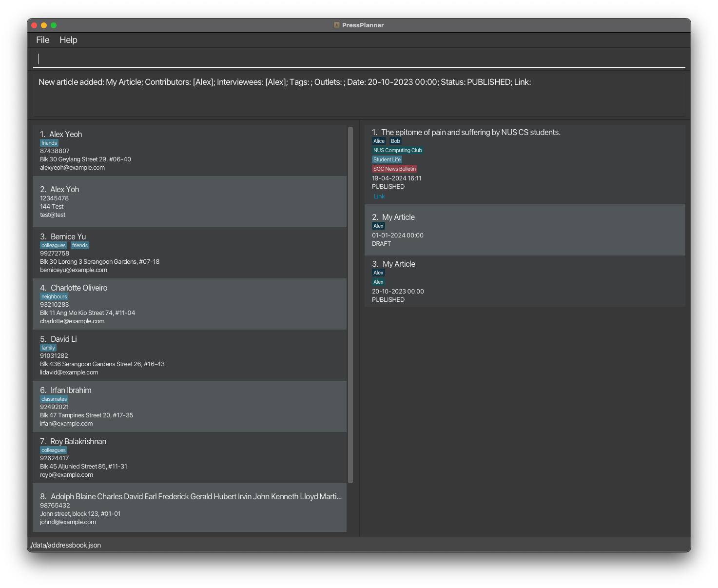Click the result message box text
The image size is (718, 588).
285,82
